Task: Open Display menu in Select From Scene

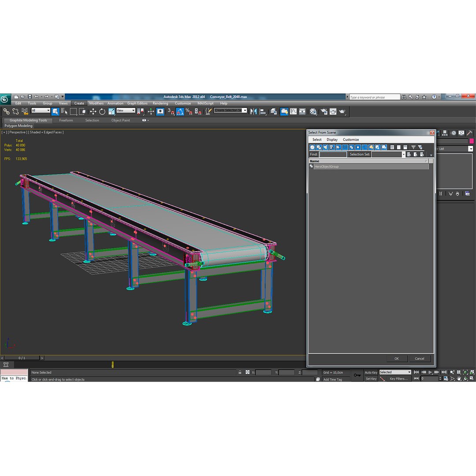Action: click(332, 140)
